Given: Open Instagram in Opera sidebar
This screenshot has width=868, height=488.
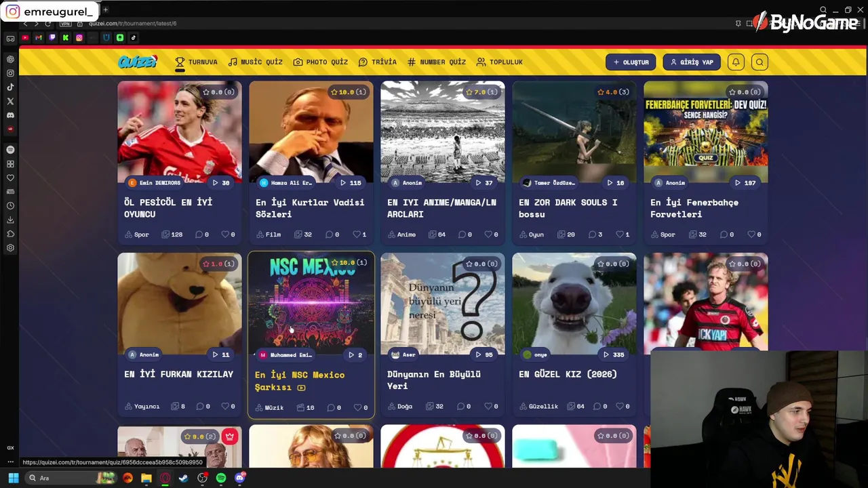Looking at the screenshot, I should click(x=10, y=73).
